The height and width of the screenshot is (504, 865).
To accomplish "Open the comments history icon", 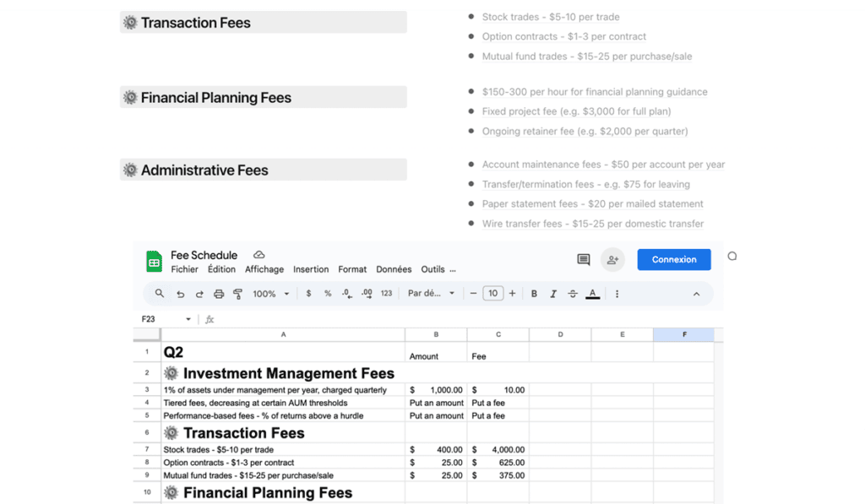I will pyautogui.click(x=583, y=260).
